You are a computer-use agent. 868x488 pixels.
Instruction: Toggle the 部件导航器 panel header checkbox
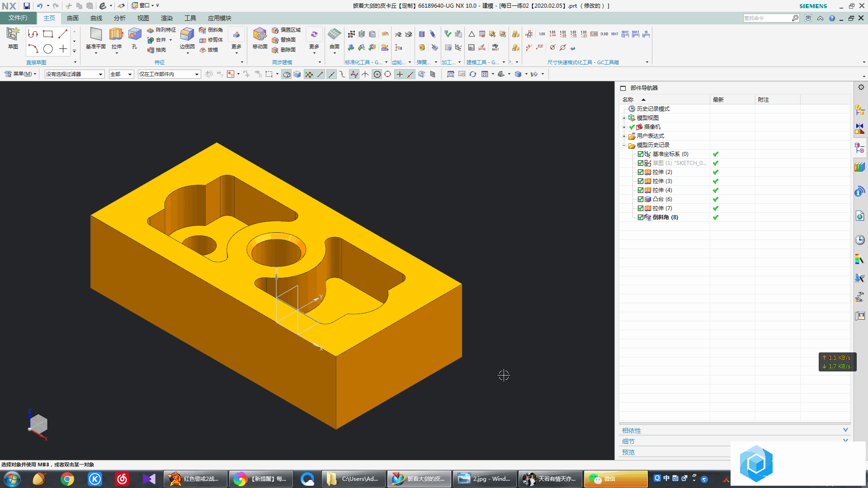click(623, 88)
